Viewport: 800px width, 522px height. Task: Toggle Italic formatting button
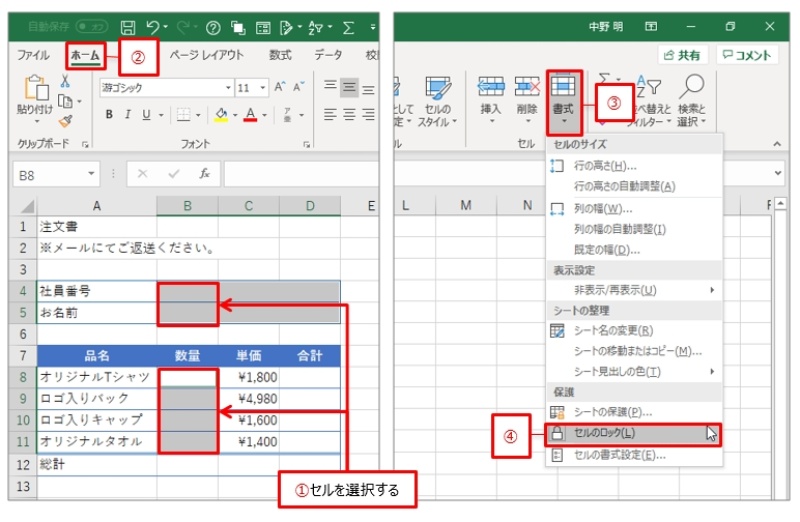point(128,115)
